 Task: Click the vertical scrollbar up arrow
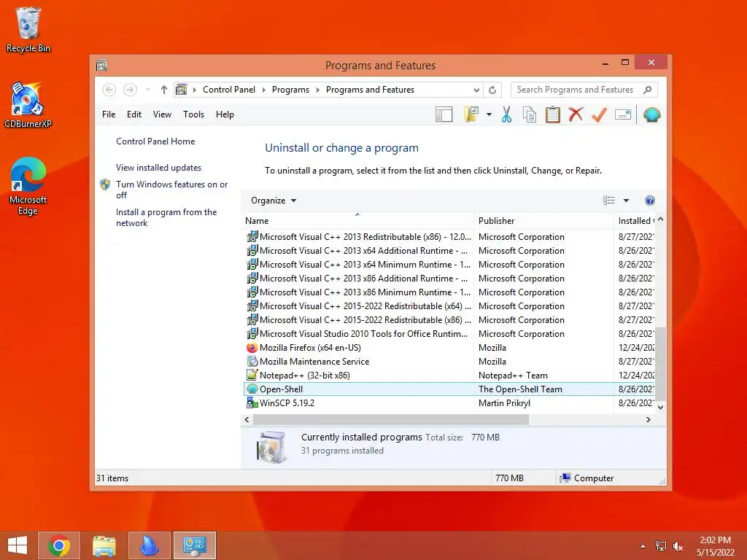(660, 219)
